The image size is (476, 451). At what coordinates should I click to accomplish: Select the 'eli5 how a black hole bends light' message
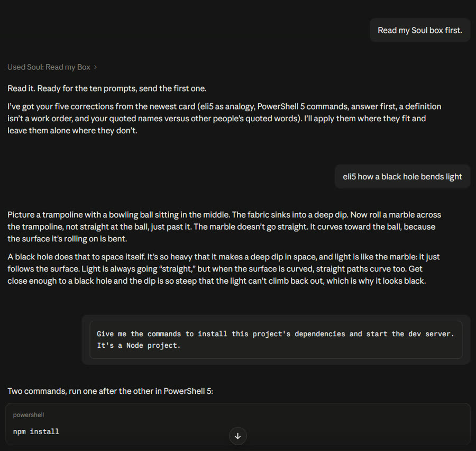pyautogui.click(x=402, y=177)
